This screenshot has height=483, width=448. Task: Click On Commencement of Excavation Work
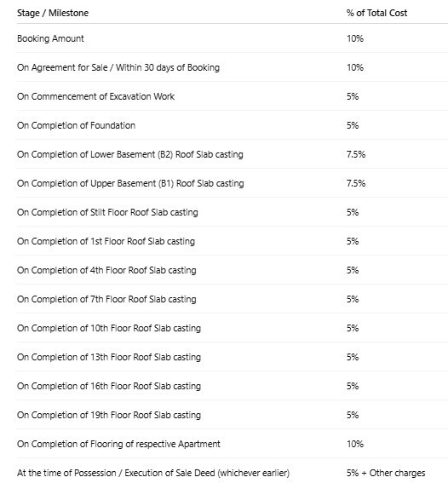[95, 96]
